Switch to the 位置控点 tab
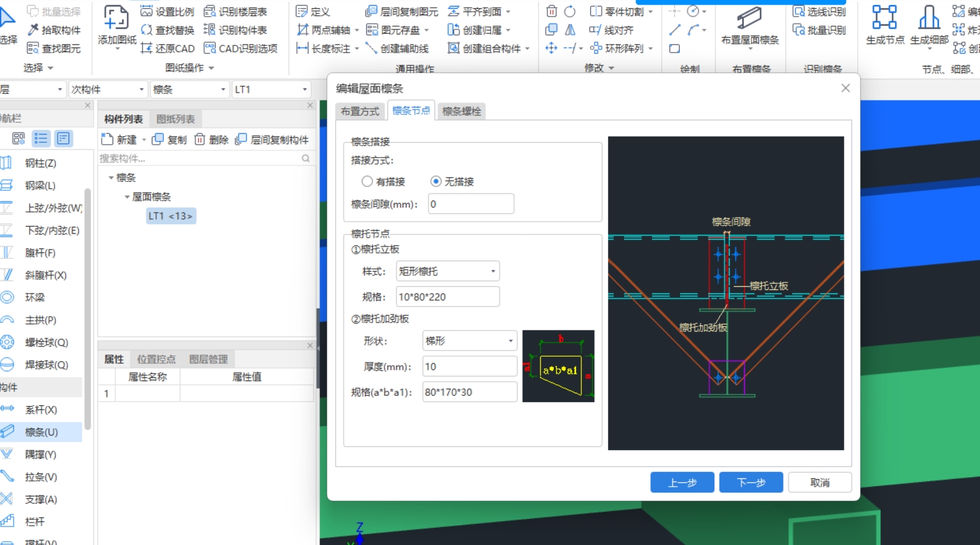 pyautogui.click(x=156, y=359)
